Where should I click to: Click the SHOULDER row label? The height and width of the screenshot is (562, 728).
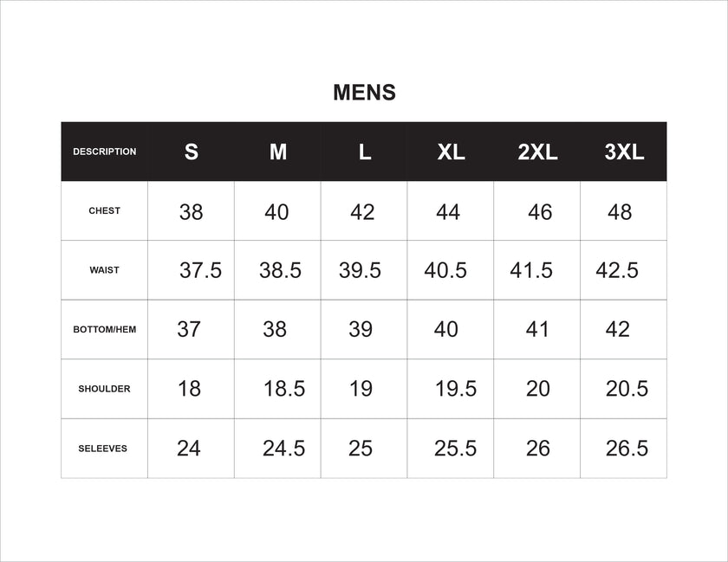[x=104, y=389]
